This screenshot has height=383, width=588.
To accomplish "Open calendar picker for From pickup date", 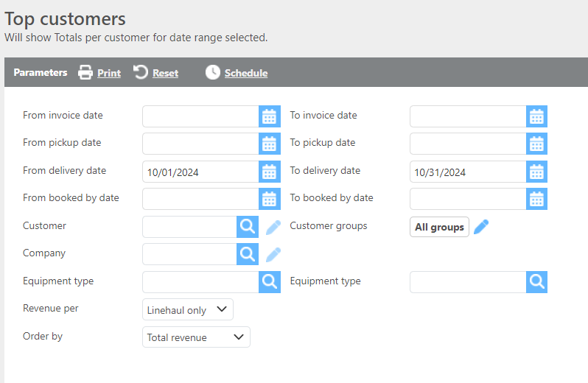I will point(270,144).
